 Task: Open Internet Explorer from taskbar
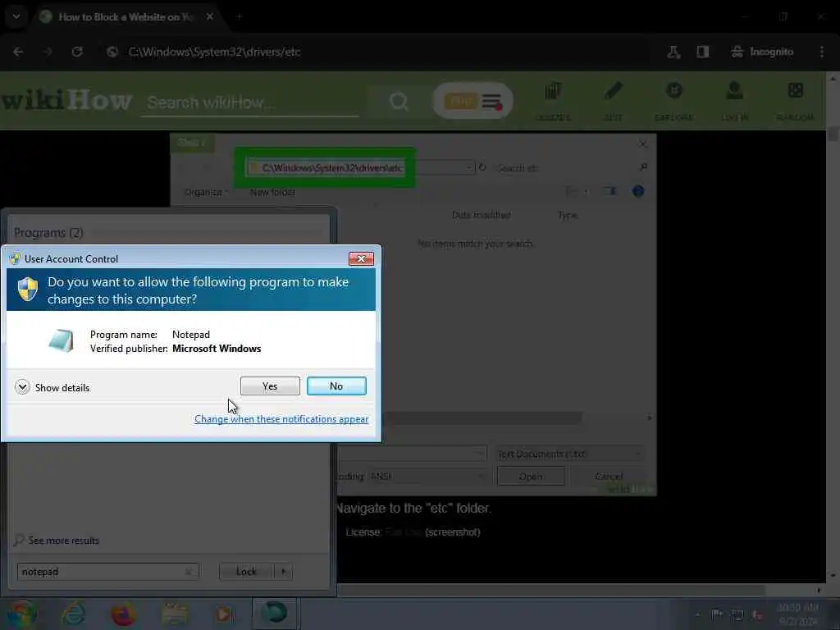pyautogui.click(x=73, y=614)
